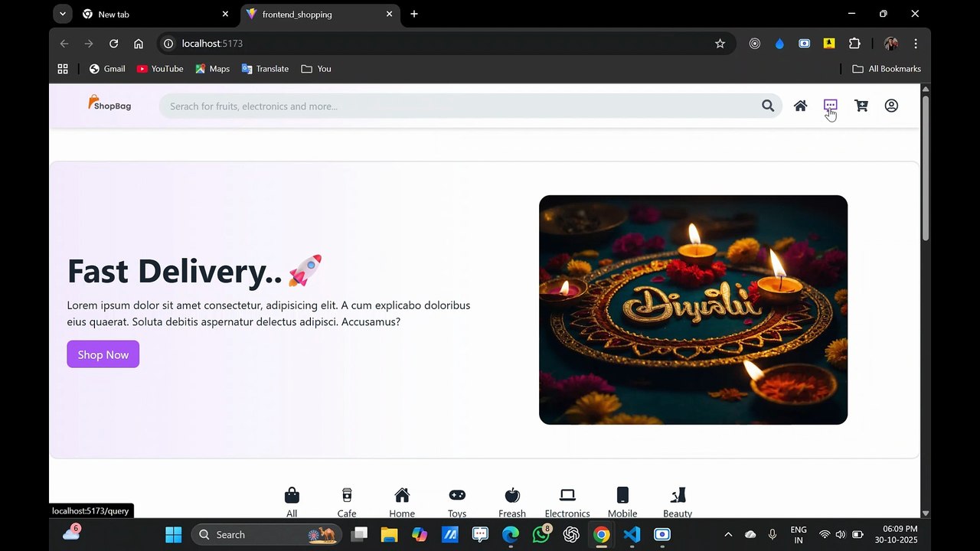Click the taskbar Search box
Screen dimensions: 980x551
[266, 534]
